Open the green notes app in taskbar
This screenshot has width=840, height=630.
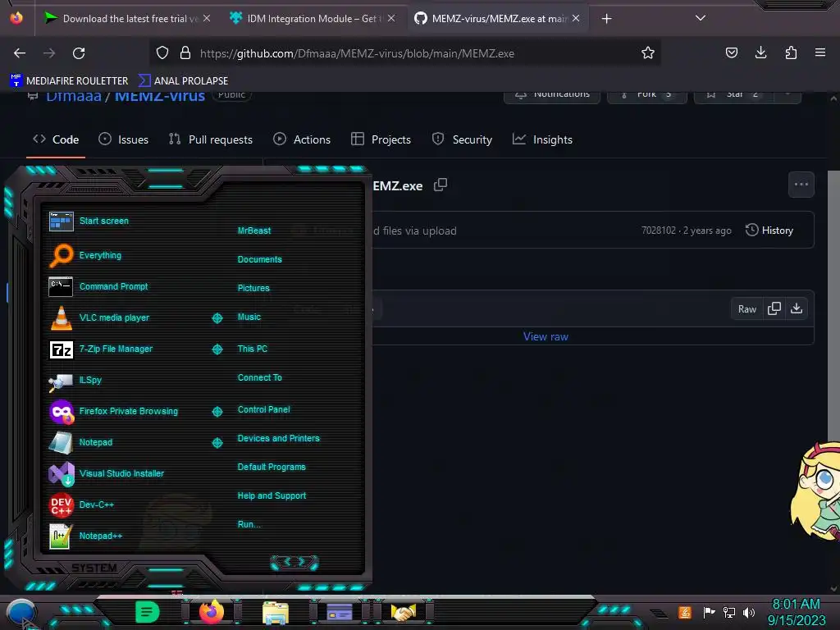148,612
